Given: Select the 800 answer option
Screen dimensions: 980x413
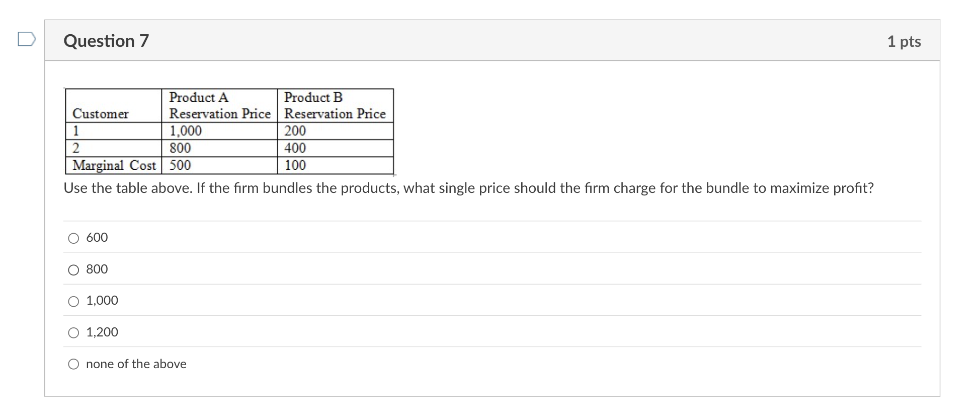Looking at the screenshot, I should [x=73, y=269].
